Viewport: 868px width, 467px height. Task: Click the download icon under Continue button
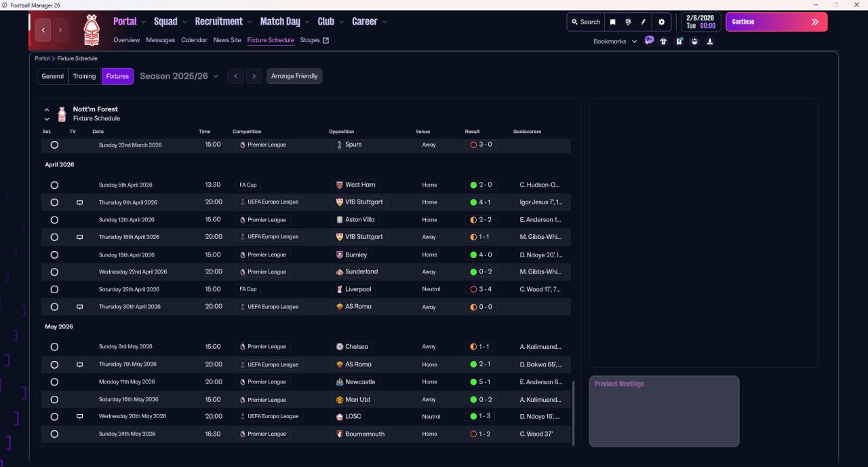[x=710, y=41]
